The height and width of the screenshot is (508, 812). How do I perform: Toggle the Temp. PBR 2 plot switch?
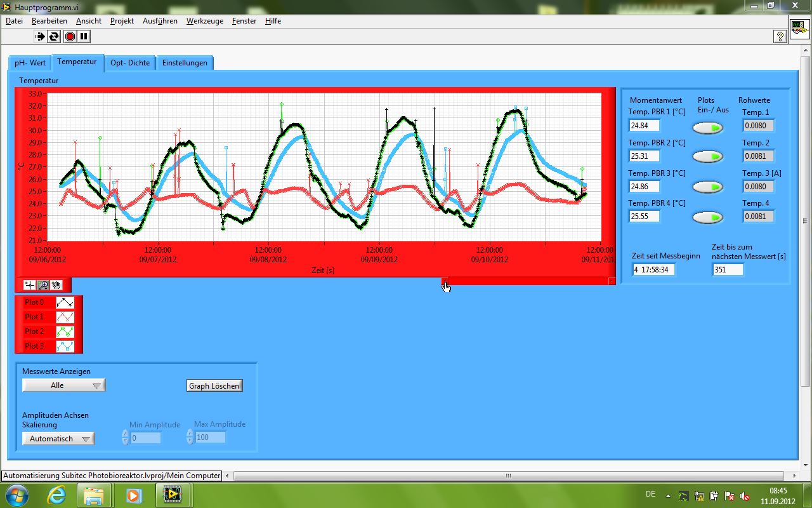pyautogui.click(x=707, y=156)
